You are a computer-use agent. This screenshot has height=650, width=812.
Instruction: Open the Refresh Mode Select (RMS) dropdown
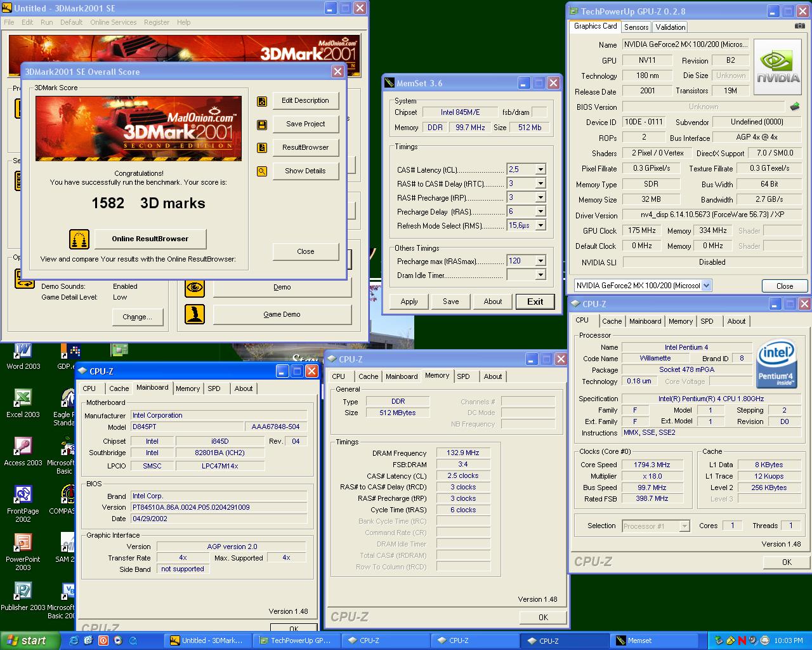pyautogui.click(x=540, y=225)
